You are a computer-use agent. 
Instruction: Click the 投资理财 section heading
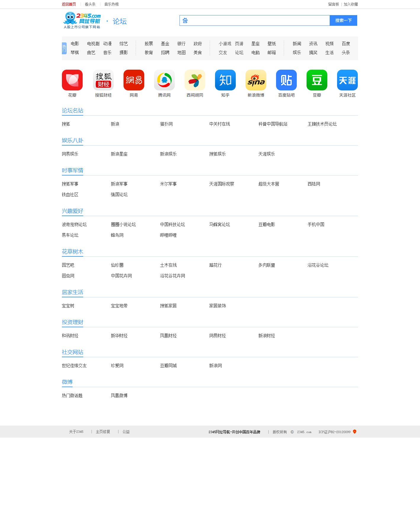click(x=73, y=322)
